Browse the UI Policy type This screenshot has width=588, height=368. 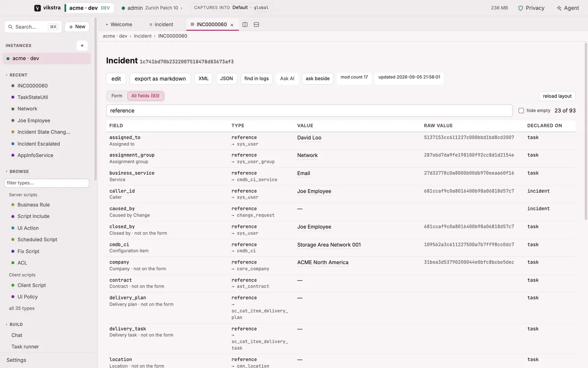(x=28, y=297)
